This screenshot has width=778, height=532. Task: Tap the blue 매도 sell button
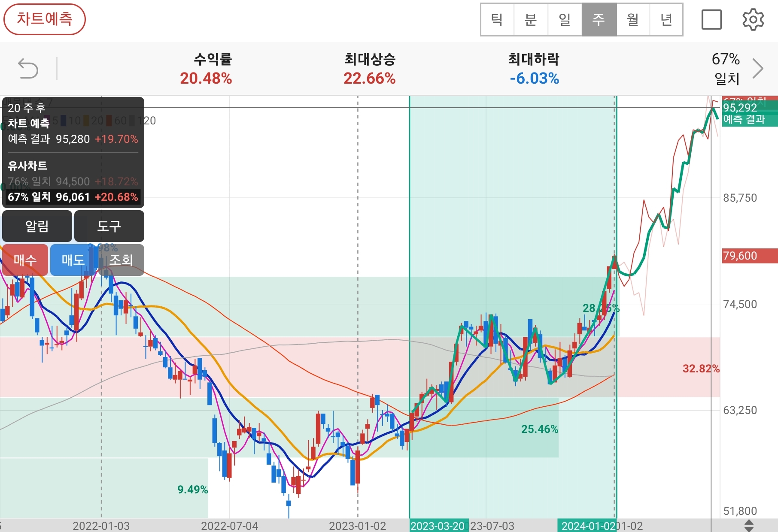pos(73,260)
